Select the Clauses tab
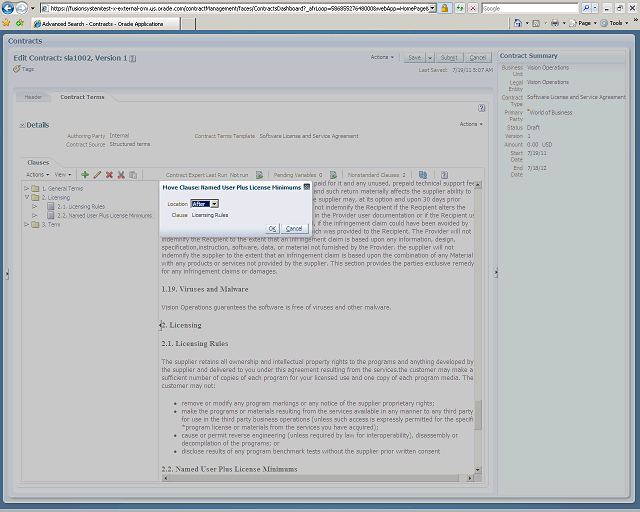640x512 pixels. (x=38, y=163)
